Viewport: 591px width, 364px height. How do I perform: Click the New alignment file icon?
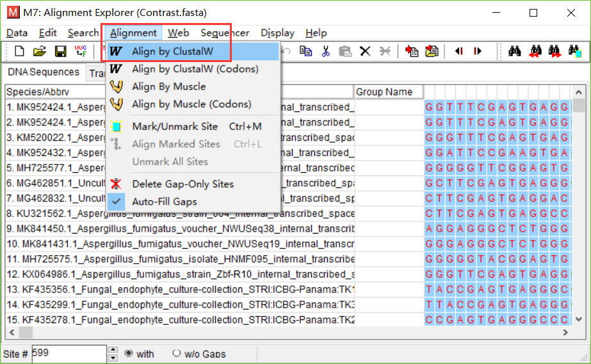point(19,51)
